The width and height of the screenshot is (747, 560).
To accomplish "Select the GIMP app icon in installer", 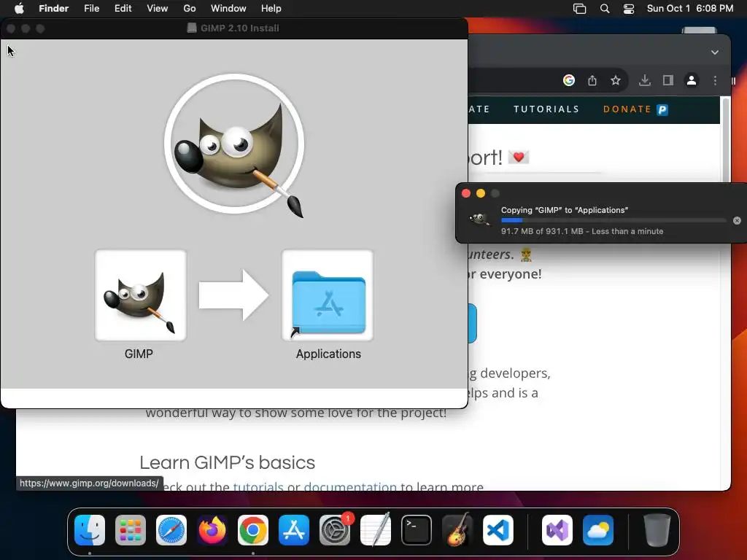I will [x=141, y=295].
